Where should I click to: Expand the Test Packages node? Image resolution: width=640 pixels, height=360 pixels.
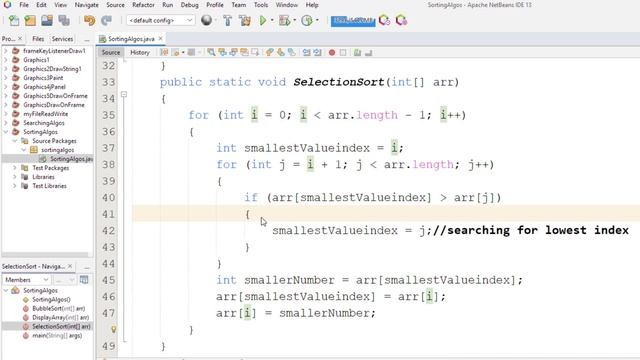pos(15,168)
